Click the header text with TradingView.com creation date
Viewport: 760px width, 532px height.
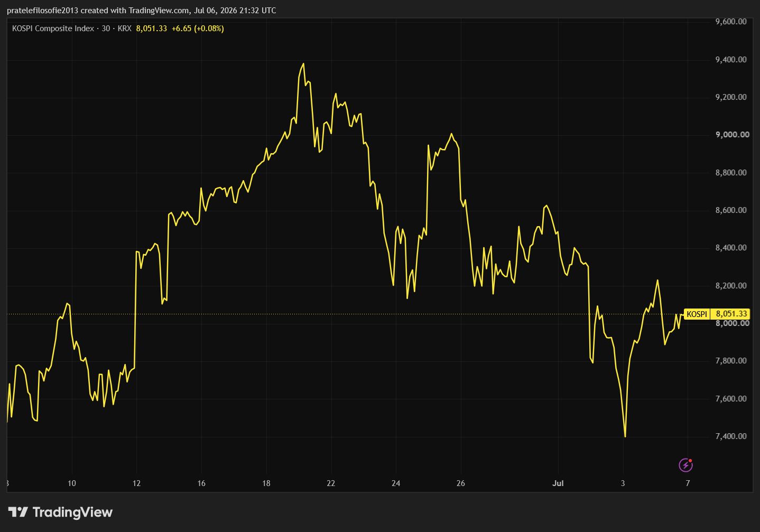click(142, 10)
